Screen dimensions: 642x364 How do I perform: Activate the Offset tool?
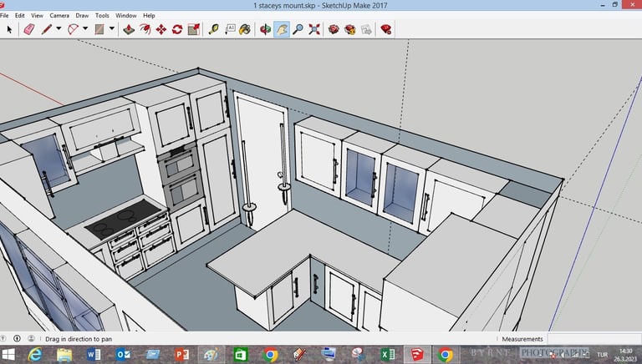pyautogui.click(x=145, y=29)
